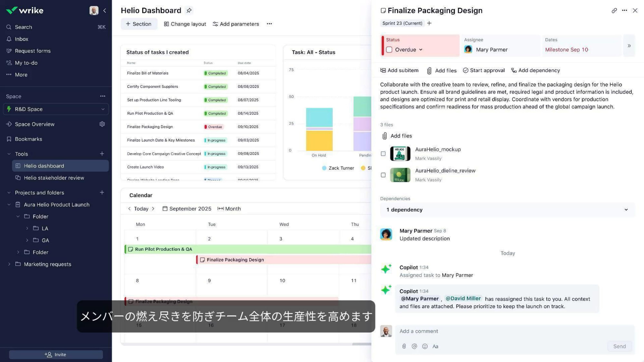Mark task complete via status checkbox
Image resolution: width=644 pixels, height=362 pixels.
coord(389,50)
